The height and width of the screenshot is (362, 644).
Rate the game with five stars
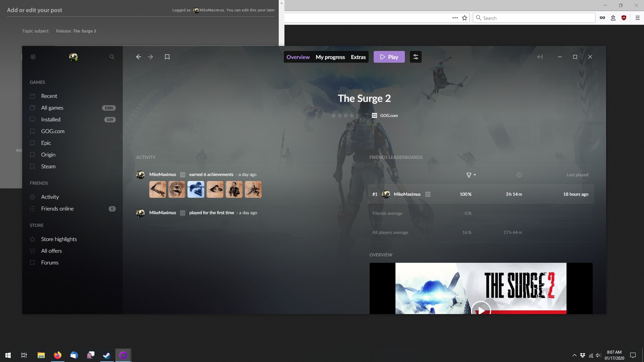358,116
